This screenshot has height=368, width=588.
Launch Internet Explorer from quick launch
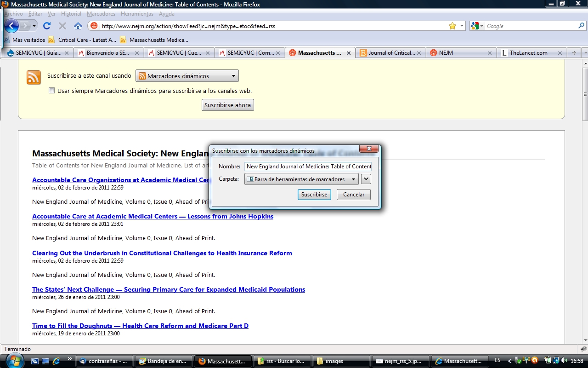click(57, 361)
